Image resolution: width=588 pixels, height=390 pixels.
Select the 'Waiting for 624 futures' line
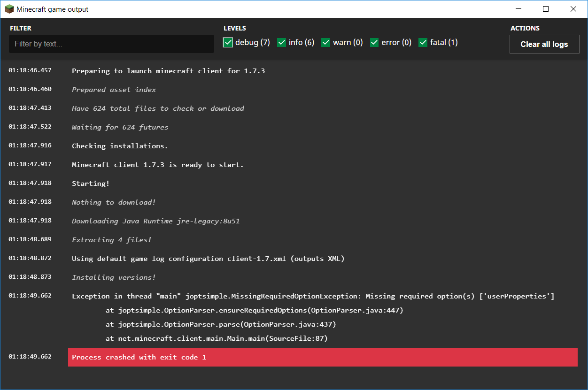tap(120, 127)
